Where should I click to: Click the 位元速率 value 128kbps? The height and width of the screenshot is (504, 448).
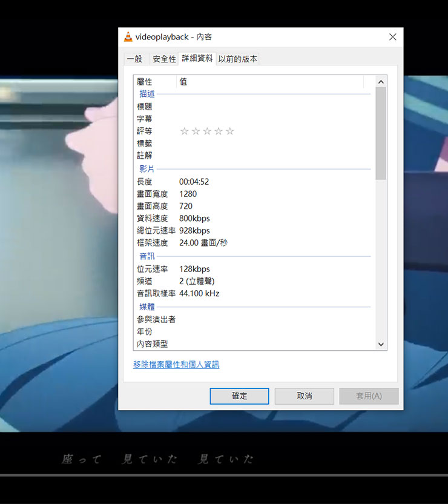[194, 269]
